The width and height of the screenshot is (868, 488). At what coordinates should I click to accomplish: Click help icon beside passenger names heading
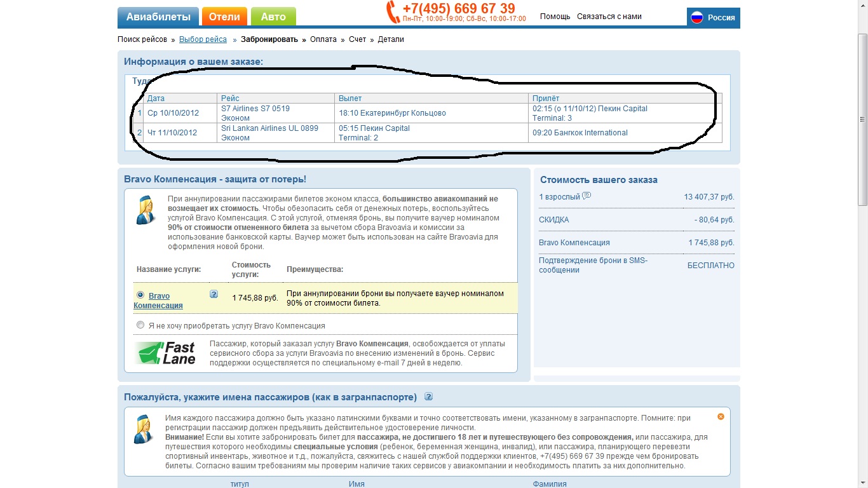428,396
